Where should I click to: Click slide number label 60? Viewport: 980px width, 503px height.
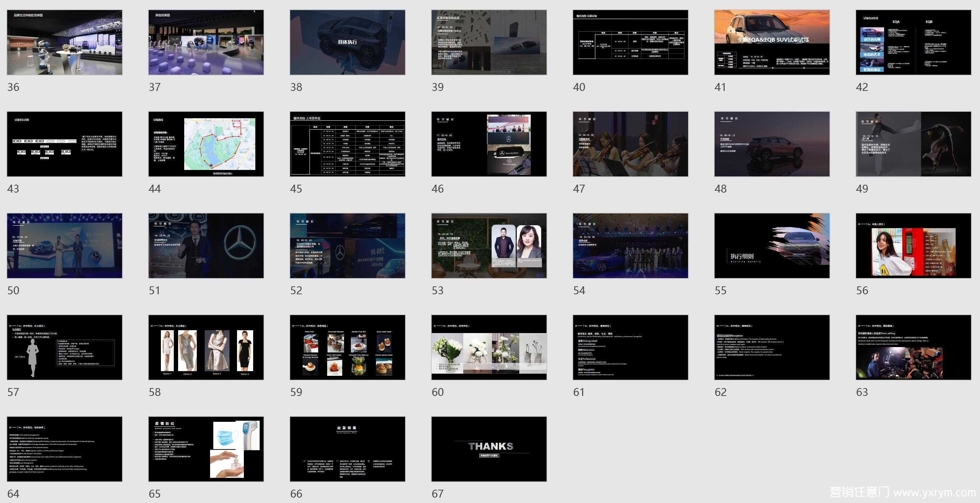[437, 392]
